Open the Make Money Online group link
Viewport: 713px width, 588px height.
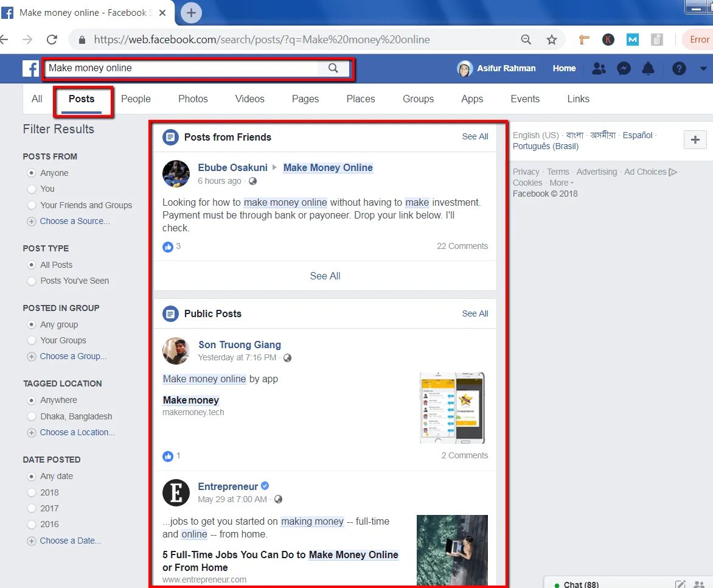[328, 167]
